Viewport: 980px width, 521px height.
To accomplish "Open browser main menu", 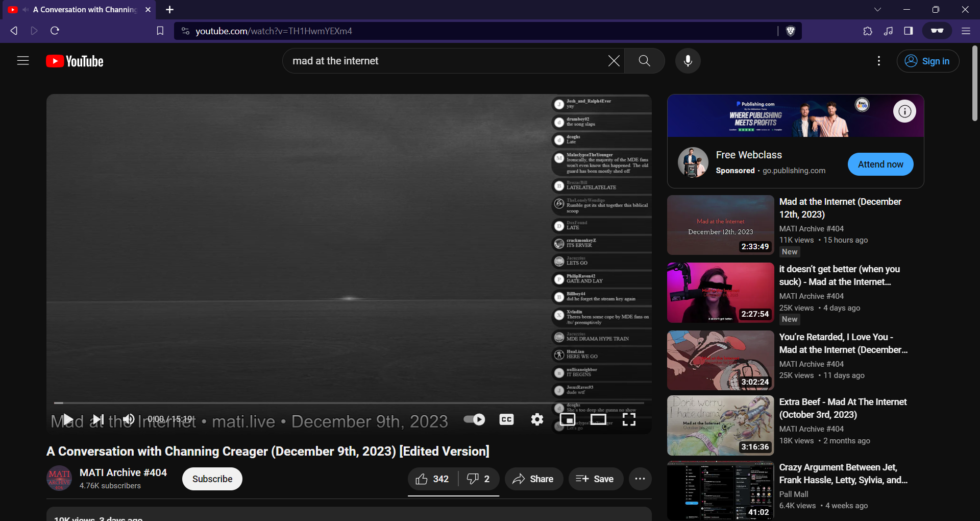I will click(x=966, y=31).
